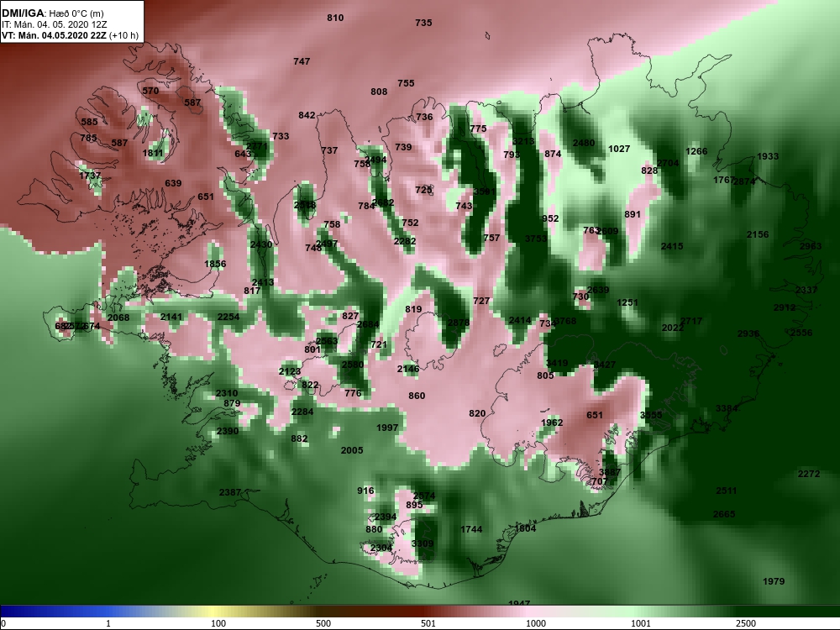Click the map value '810'
The width and height of the screenshot is (840, 630).
(335, 18)
